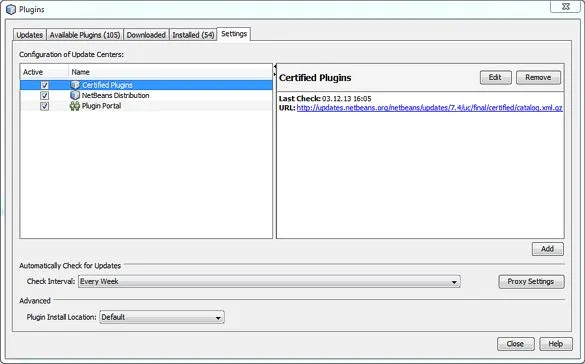Click the Plugin Portal people icon
This screenshot has height=364, width=585.
[75, 106]
